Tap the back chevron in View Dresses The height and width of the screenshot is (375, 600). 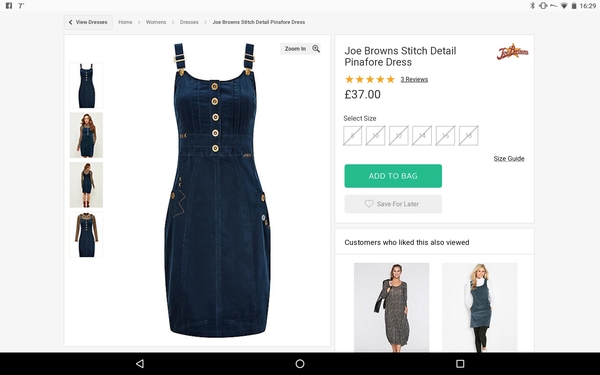70,22
